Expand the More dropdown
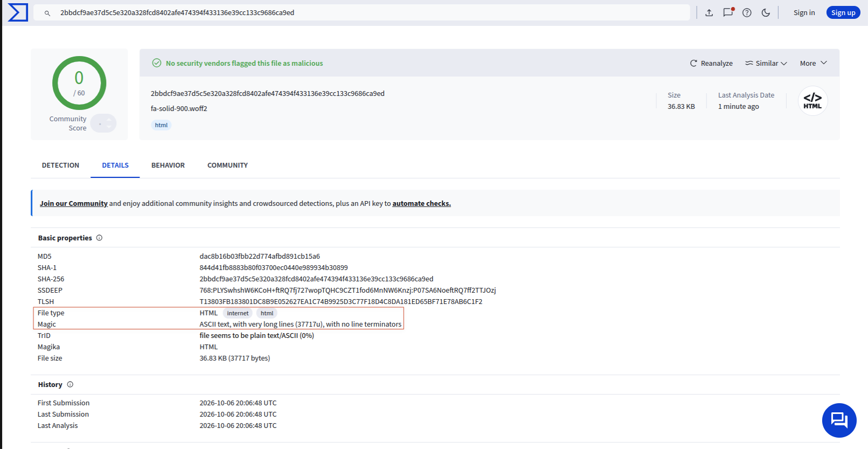This screenshot has width=868, height=449. (x=814, y=63)
